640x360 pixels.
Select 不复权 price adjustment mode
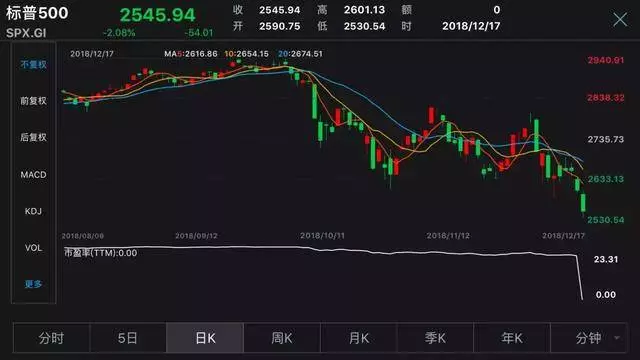pyautogui.click(x=33, y=64)
